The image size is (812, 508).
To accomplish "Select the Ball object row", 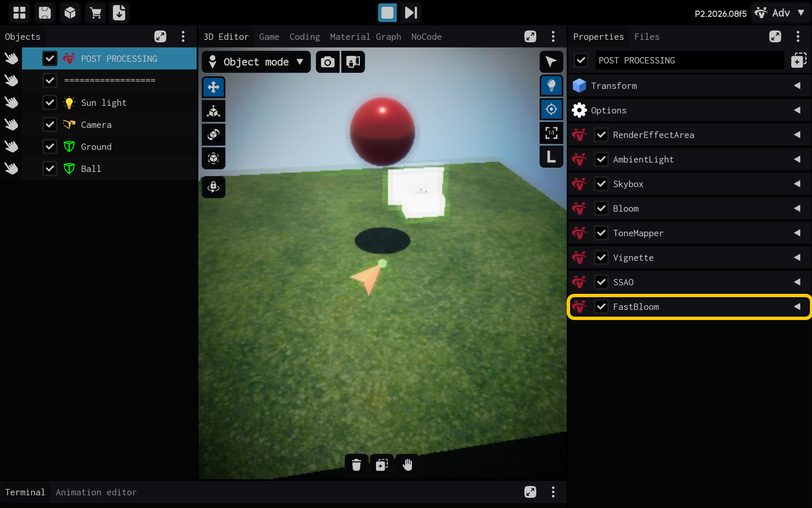I will pyautogui.click(x=109, y=168).
